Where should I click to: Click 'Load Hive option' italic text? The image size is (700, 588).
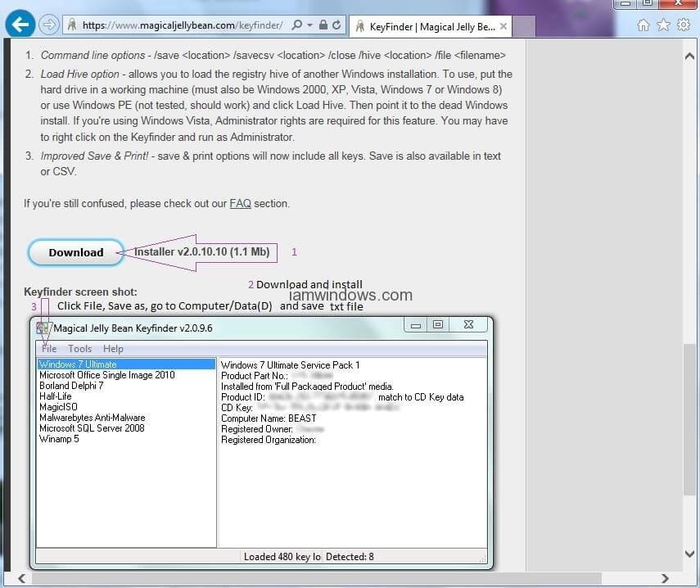pos(80,74)
